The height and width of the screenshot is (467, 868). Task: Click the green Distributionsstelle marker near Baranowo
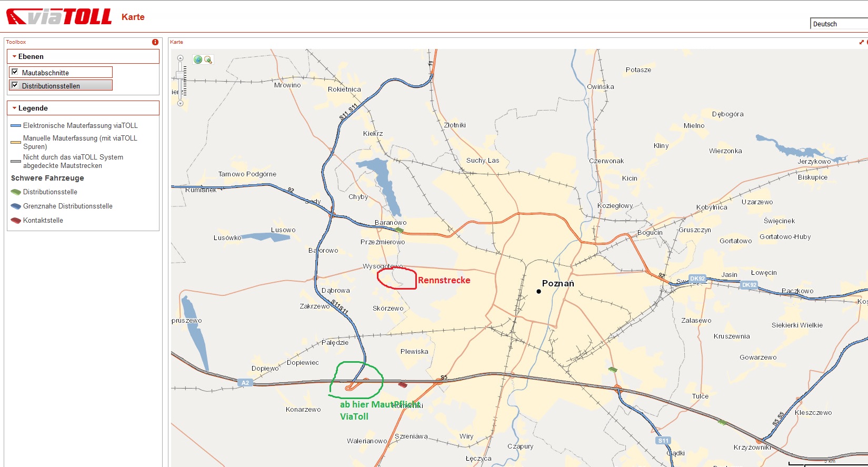(x=400, y=230)
